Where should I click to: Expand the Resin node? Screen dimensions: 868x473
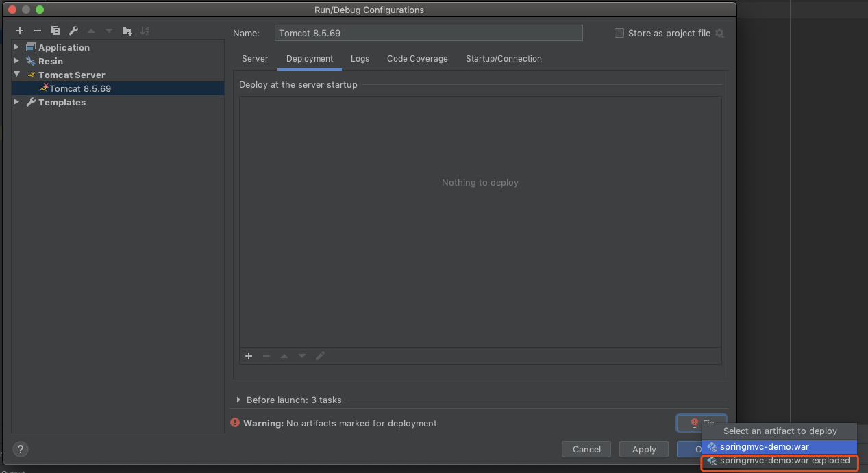point(17,61)
